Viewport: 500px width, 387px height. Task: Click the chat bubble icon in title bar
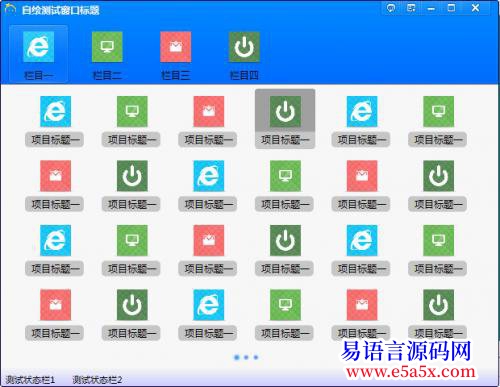(x=391, y=8)
